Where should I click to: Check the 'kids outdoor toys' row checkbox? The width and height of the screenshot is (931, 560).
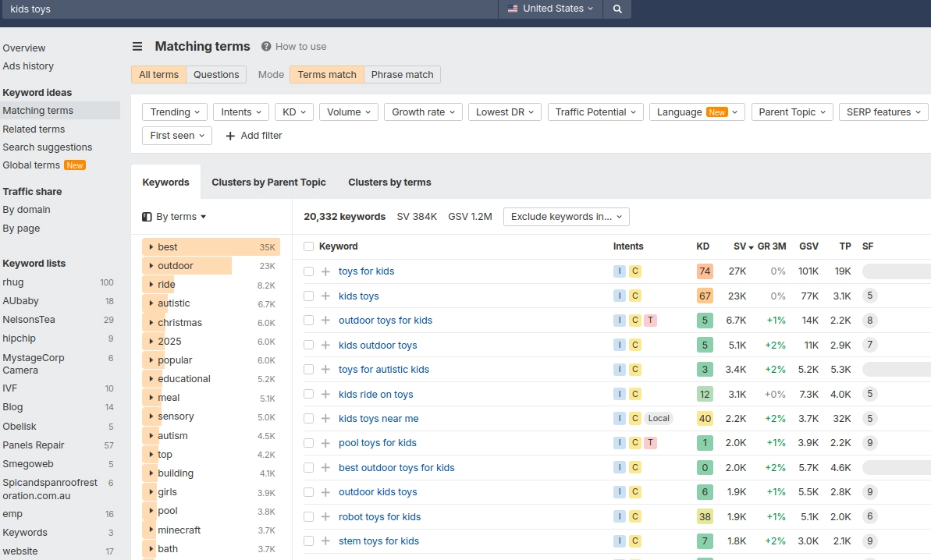[308, 346]
